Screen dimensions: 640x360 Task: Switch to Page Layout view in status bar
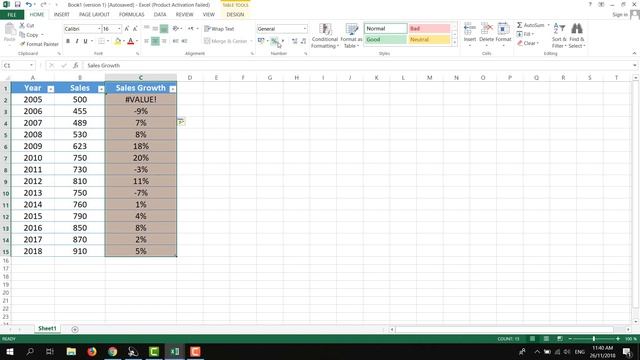point(546,339)
